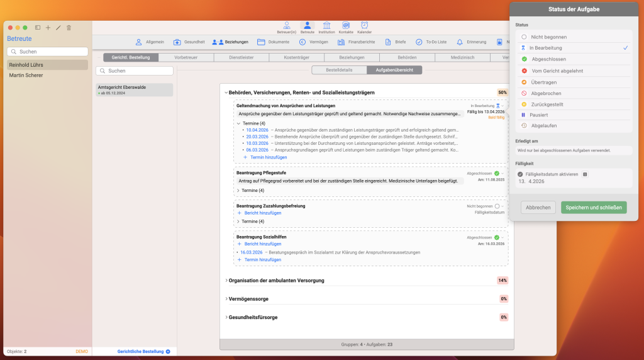Expand the Vermögenssorge group
Viewport: 644px width, 360px height.
(226, 299)
